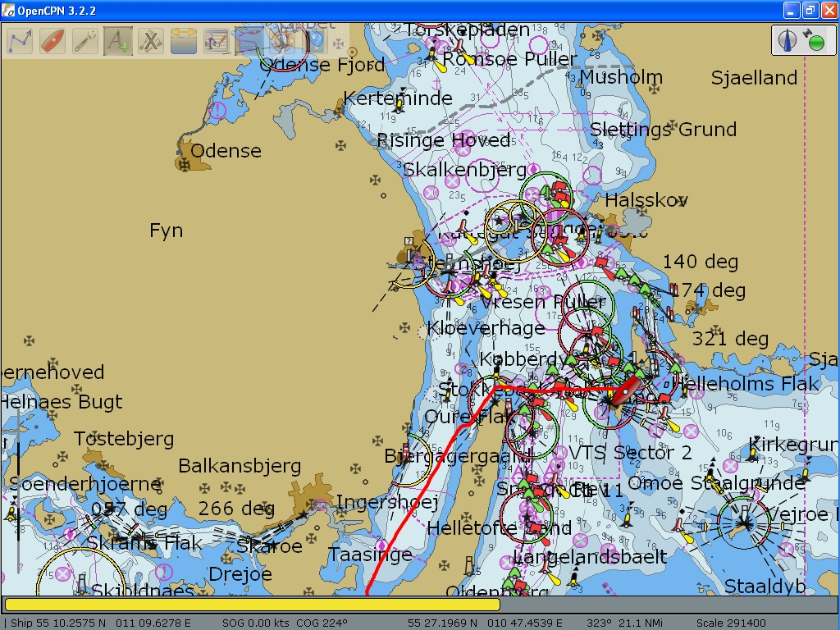
Task: Click the 266 deg label
Action: [x=237, y=509]
